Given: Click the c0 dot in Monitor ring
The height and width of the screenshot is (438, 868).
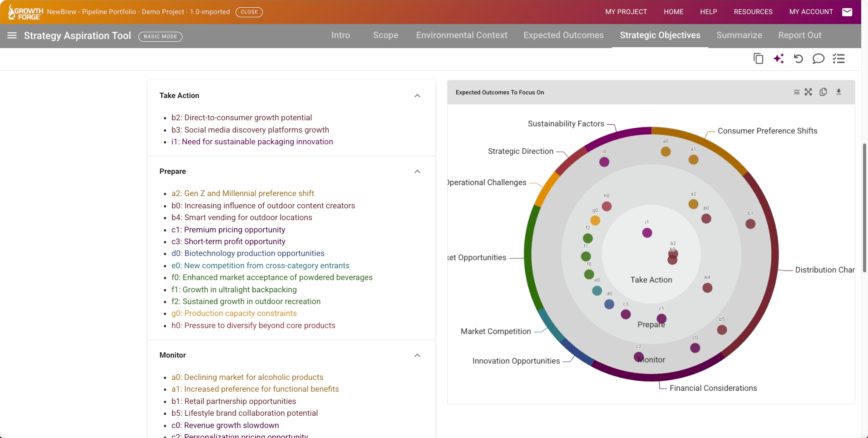Looking at the screenshot, I should pos(695,348).
